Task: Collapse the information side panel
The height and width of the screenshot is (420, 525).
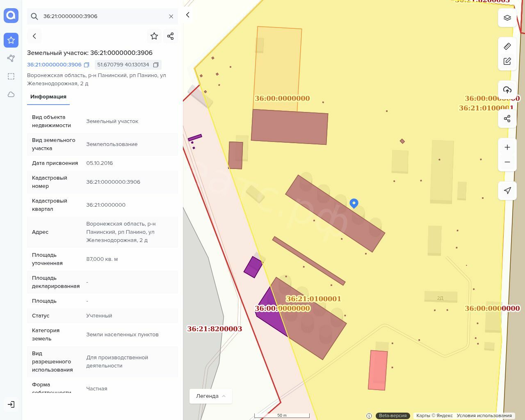Action: coord(188,15)
